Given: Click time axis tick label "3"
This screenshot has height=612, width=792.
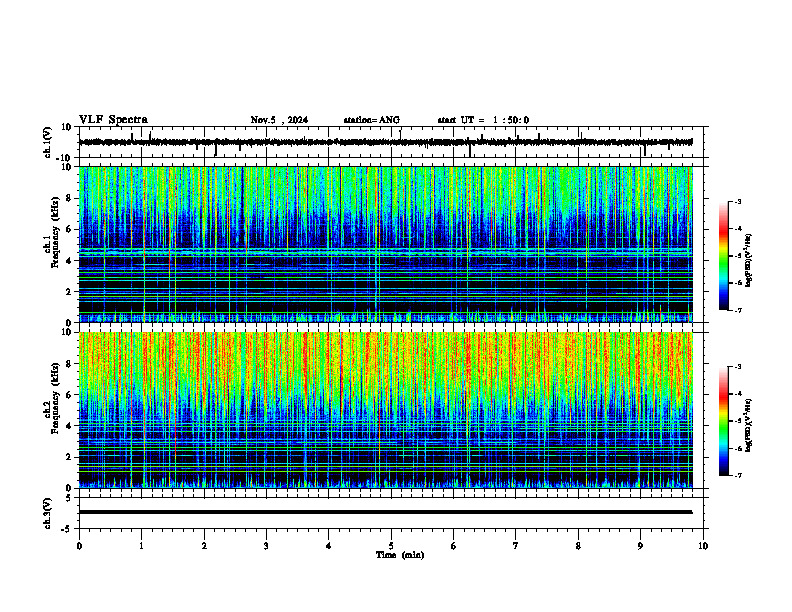Looking at the screenshot, I should pyautogui.click(x=266, y=546).
